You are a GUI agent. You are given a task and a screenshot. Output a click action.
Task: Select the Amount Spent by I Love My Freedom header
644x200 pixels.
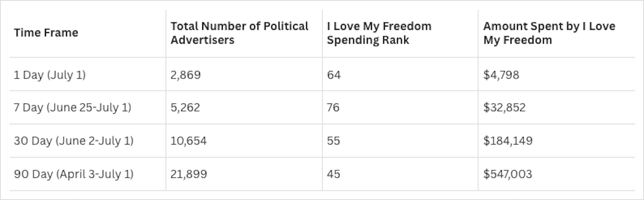pyautogui.click(x=549, y=33)
